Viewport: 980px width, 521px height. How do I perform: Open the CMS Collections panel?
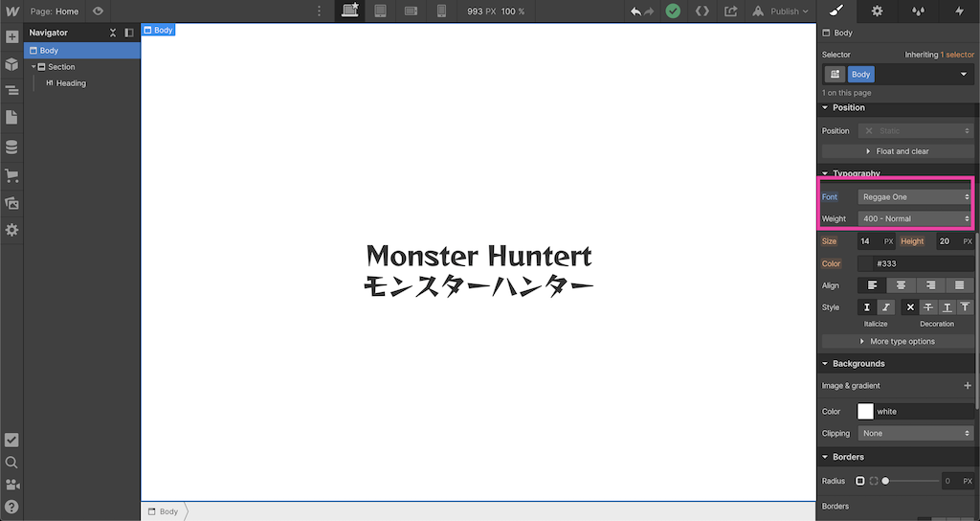tap(11, 147)
